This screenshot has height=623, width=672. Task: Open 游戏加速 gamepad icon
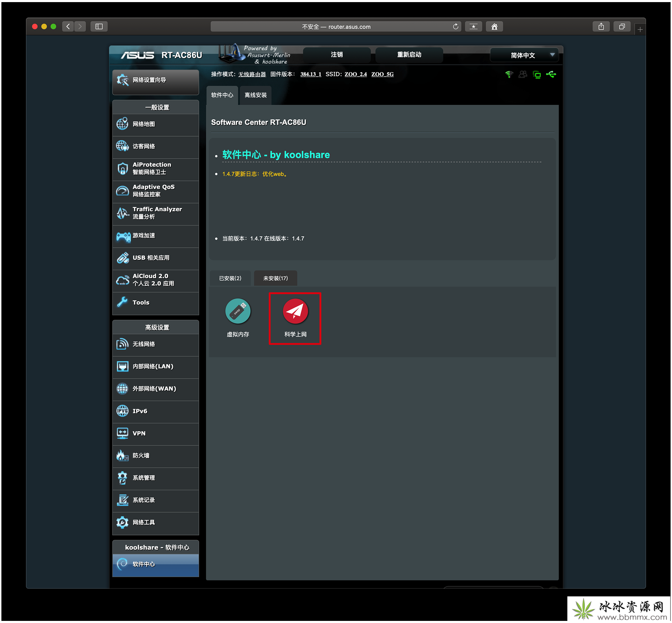pos(123,236)
